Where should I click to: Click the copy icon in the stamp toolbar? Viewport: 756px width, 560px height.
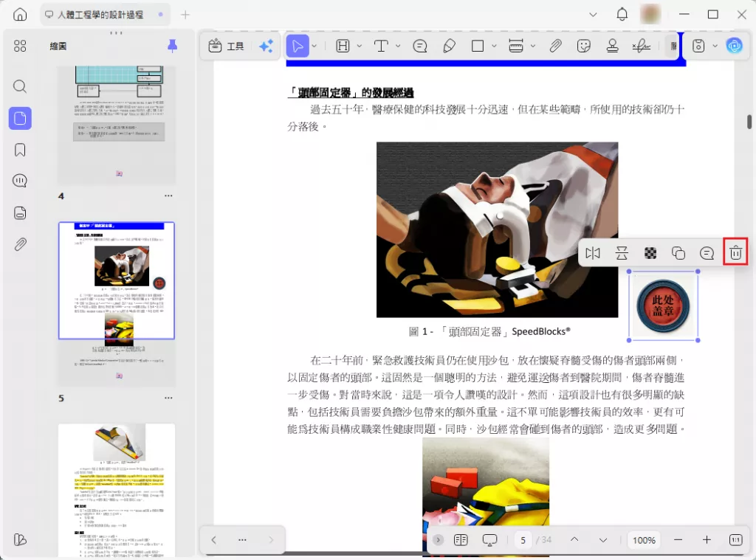[678, 253]
